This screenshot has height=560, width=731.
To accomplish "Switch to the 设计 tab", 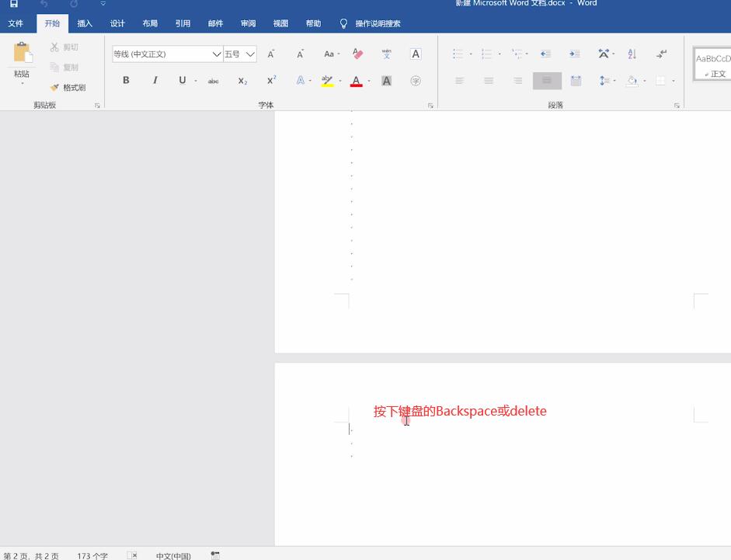I will [x=117, y=23].
